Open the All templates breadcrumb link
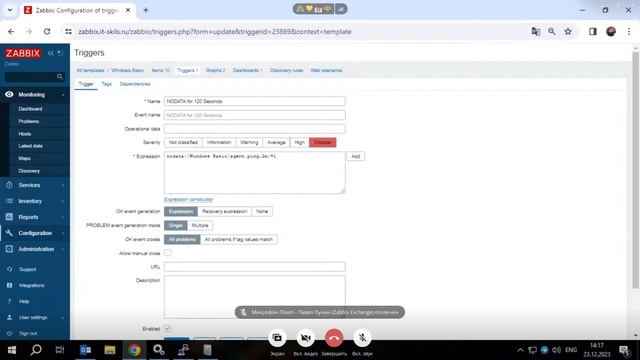This screenshot has width=640, height=360. 91,70
